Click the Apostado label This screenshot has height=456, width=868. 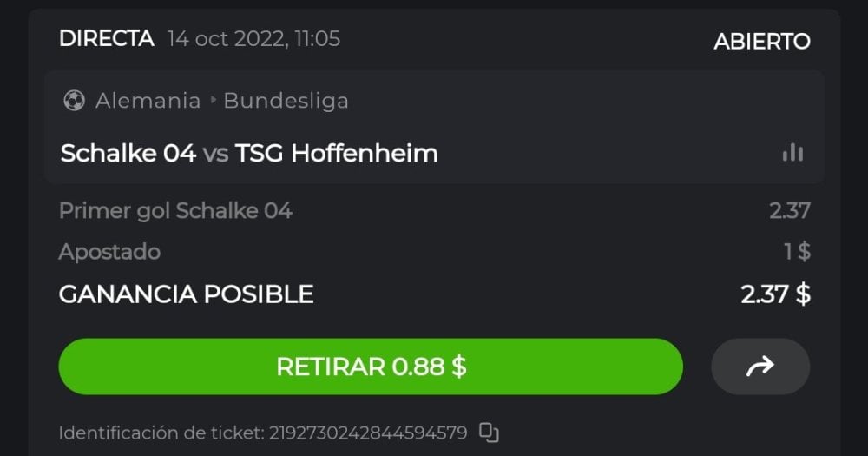[109, 252]
